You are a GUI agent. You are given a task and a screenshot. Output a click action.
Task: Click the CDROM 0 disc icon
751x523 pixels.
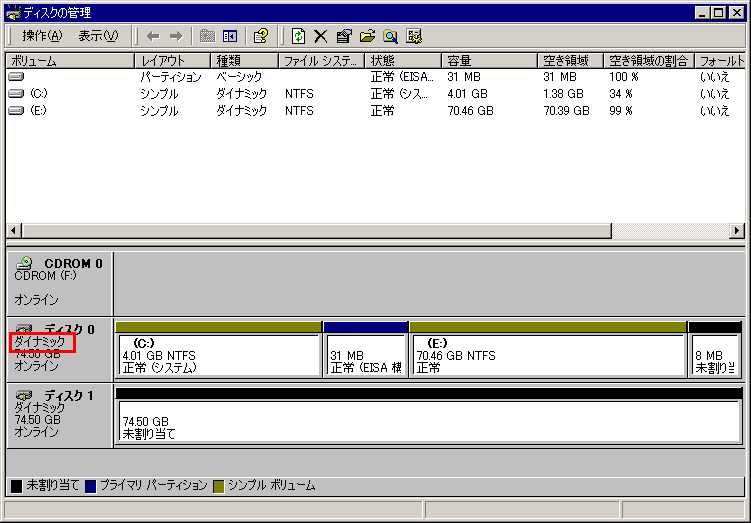pyautogui.click(x=24, y=262)
